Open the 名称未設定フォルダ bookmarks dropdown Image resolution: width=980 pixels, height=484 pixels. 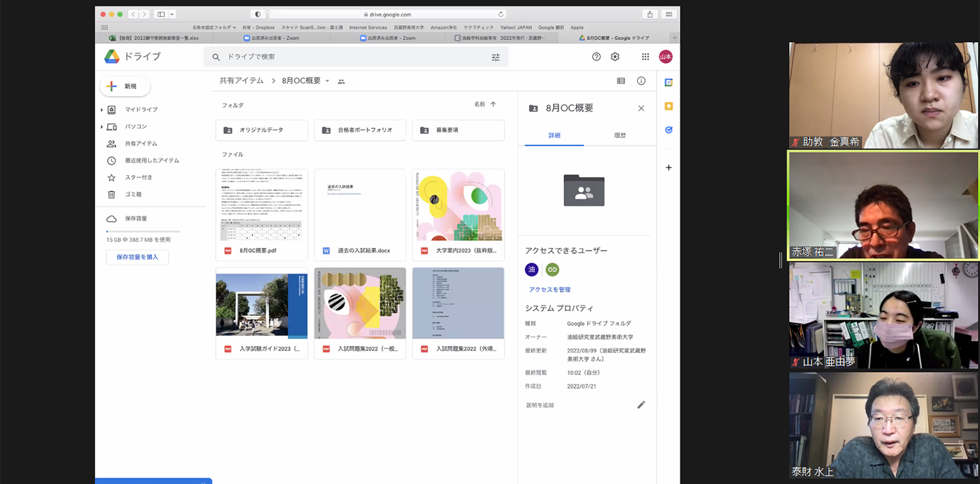pos(213,27)
